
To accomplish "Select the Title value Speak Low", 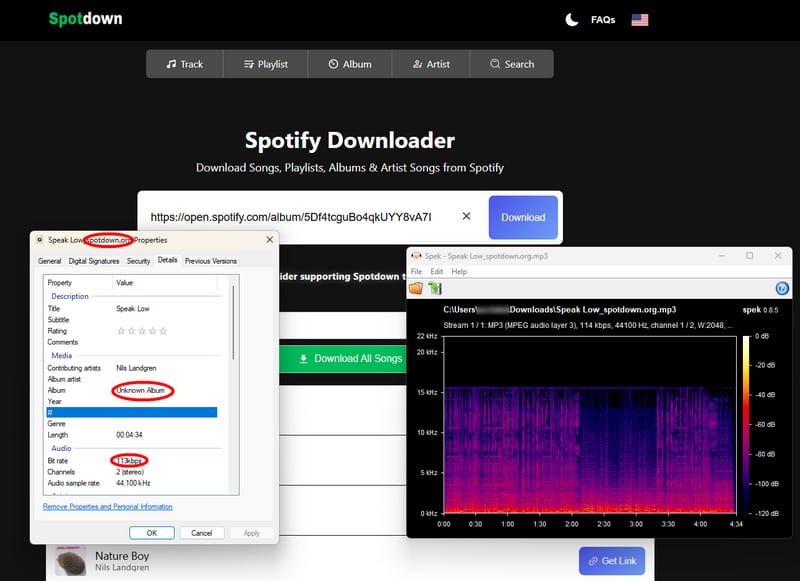I will (x=133, y=309).
